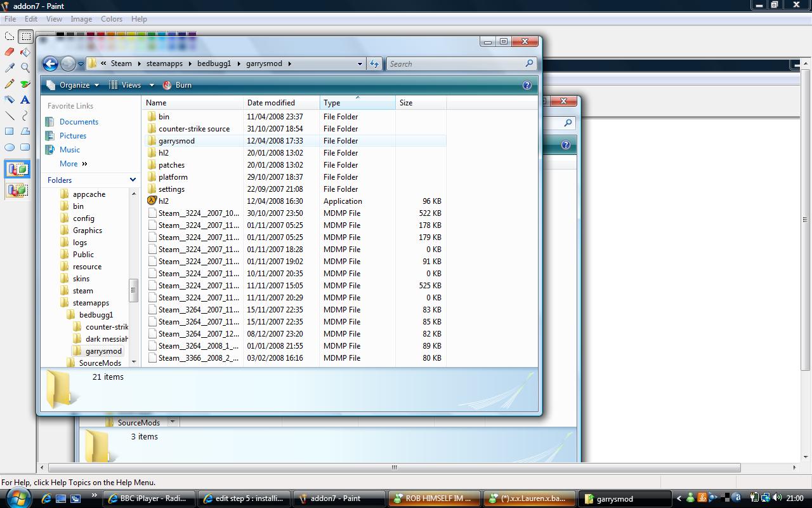Open the View menu
This screenshot has width=812, height=508.
pos(54,18)
